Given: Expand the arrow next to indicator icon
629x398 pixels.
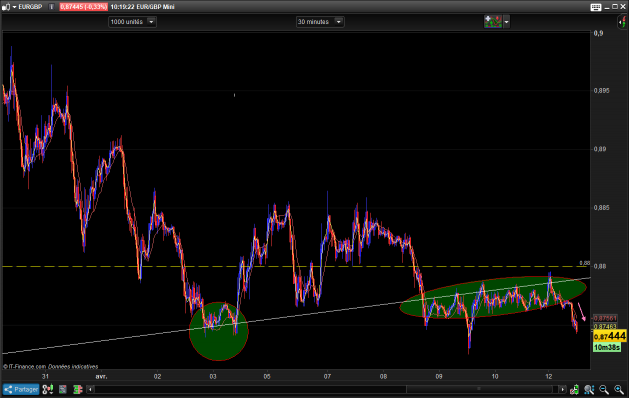Looking at the screenshot, I should (x=507, y=22).
